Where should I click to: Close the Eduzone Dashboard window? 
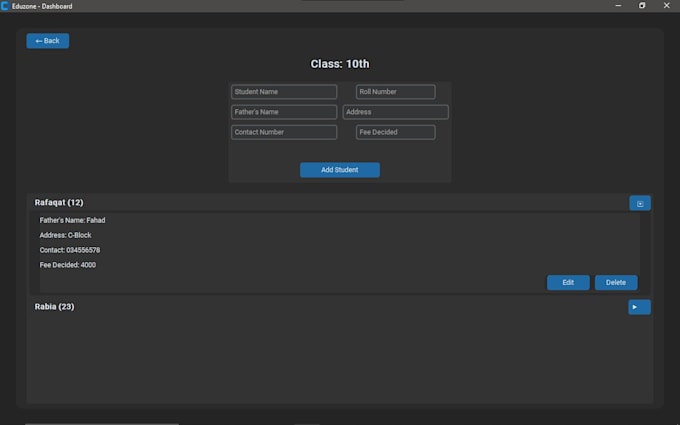667,6
